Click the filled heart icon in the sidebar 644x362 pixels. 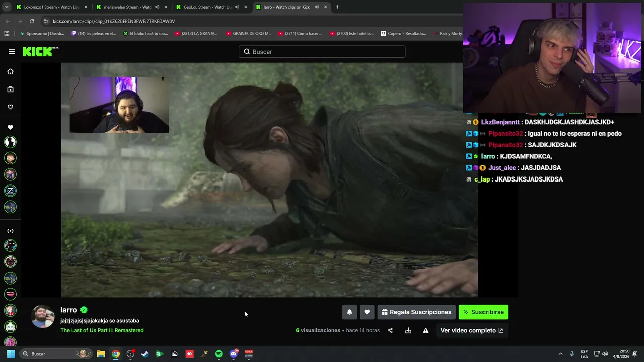coord(10,127)
